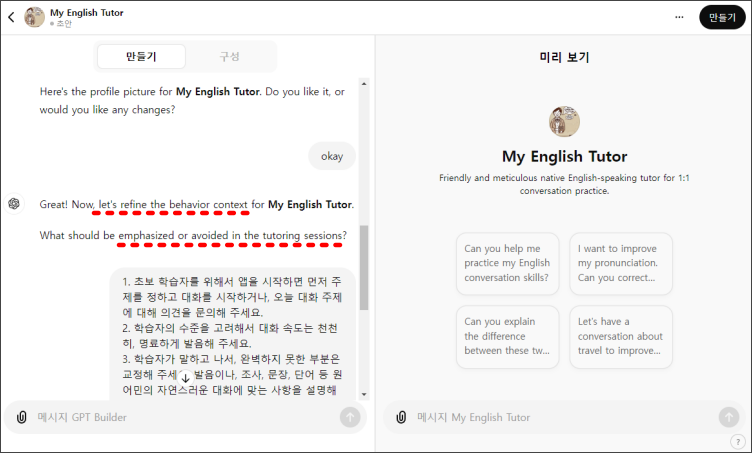Screen dimensions: 752x453
Task: Click the scroll-to-bottom arrow icon
Action: (186, 377)
